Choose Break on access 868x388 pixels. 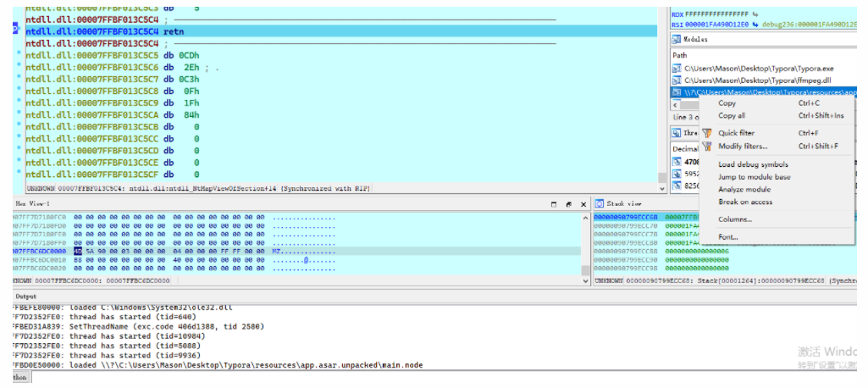point(745,202)
